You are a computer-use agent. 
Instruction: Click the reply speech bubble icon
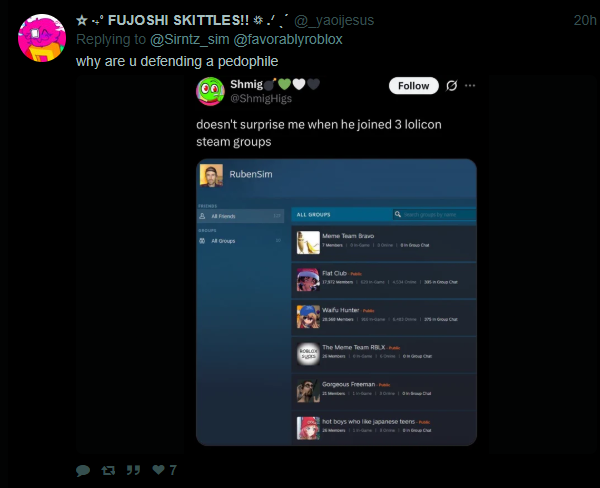[x=83, y=470]
